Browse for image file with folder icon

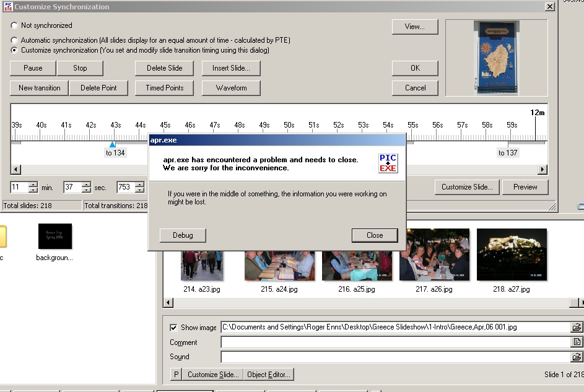tap(577, 327)
